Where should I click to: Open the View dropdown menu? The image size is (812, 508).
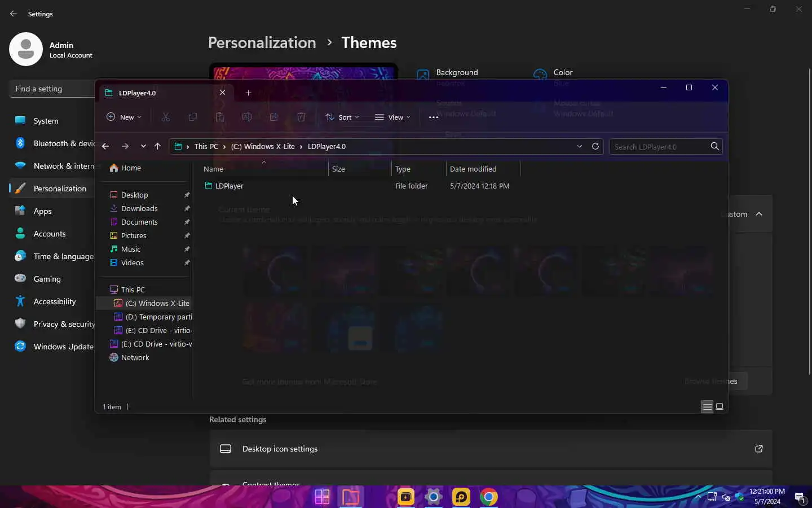[392, 117]
